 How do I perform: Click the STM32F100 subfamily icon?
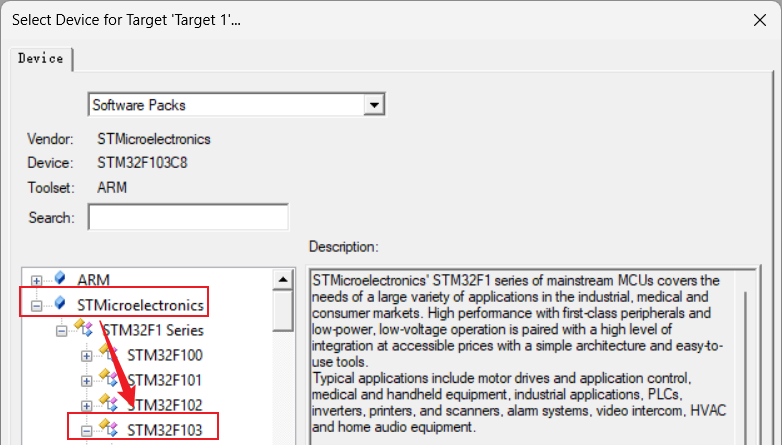[109, 353]
